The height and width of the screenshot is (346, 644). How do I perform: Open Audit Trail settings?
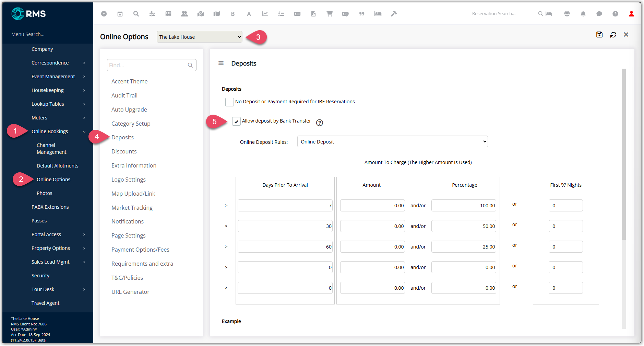click(x=124, y=95)
